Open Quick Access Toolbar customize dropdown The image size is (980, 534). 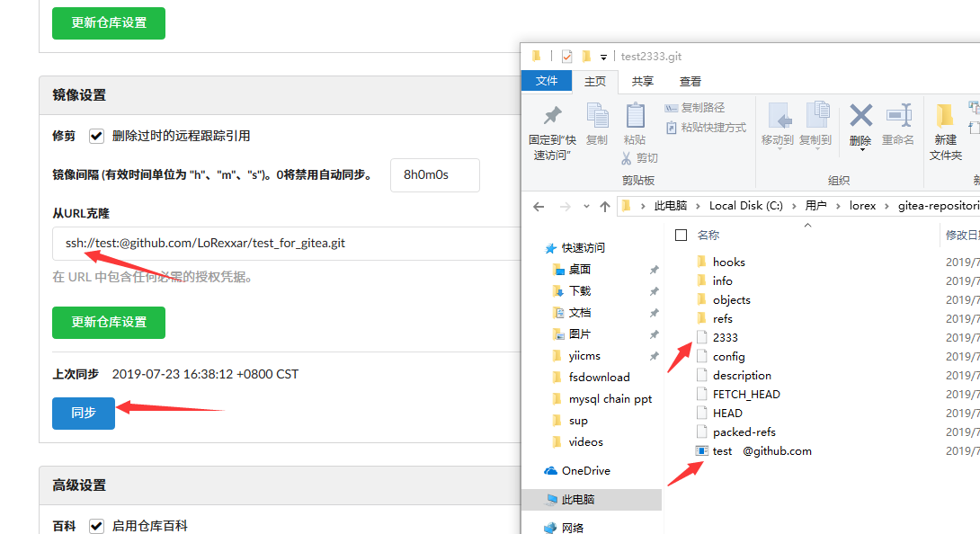click(x=603, y=57)
